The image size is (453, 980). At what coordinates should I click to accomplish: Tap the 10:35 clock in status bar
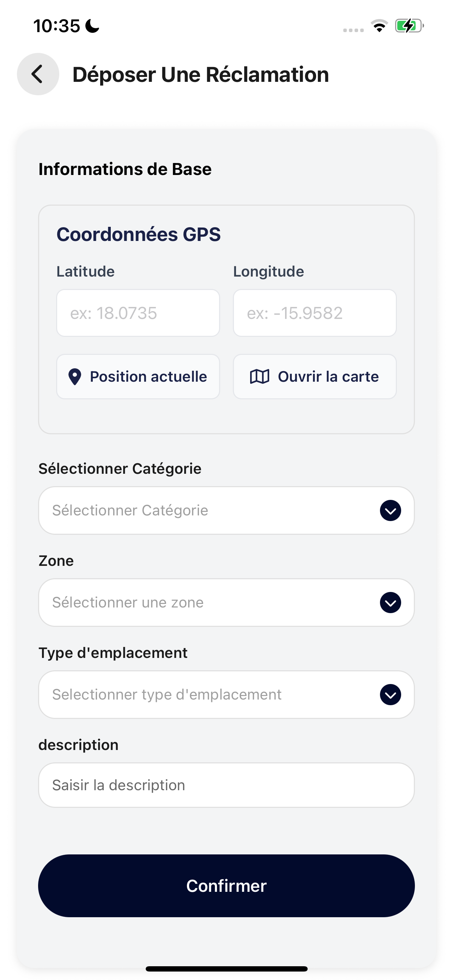click(x=57, y=26)
